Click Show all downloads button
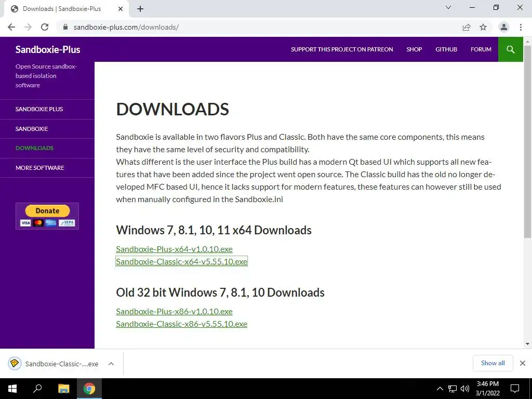The width and height of the screenshot is (532, 399). [x=493, y=363]
